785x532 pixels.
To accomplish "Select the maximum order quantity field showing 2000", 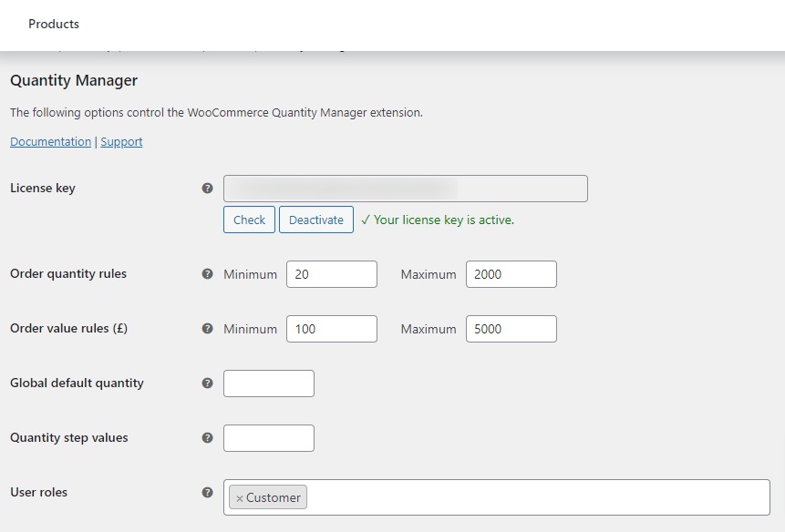I will [511, 273].
